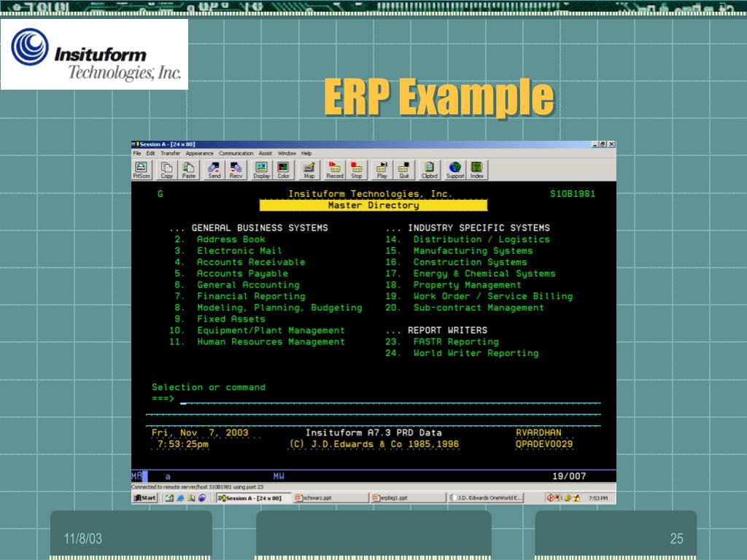Viewport: 747px width, 560px height.
Task: Open the Communication menu
Action: click(236, 153)
